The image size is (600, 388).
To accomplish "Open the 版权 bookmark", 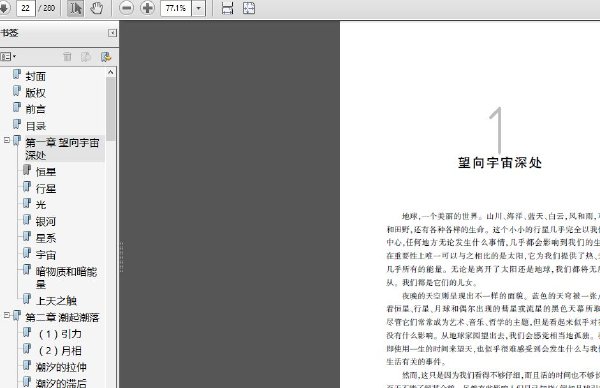I will click(x=36, y=93).
